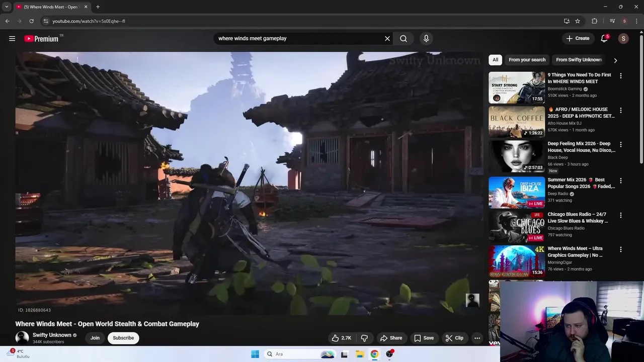Open options for Summer Mix 2026 video
This screenshot has width=644, height=362.
point(620,180)
